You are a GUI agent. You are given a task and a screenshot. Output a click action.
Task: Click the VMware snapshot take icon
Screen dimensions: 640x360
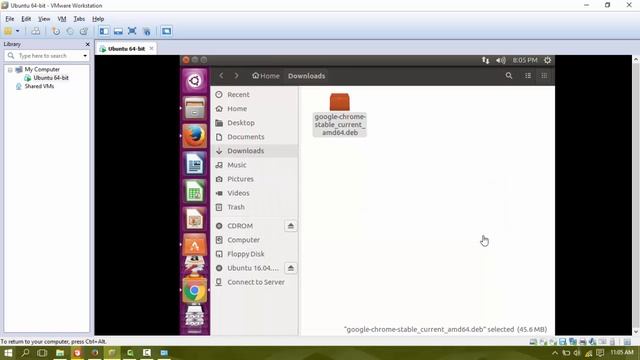click(x=56, y=31)
